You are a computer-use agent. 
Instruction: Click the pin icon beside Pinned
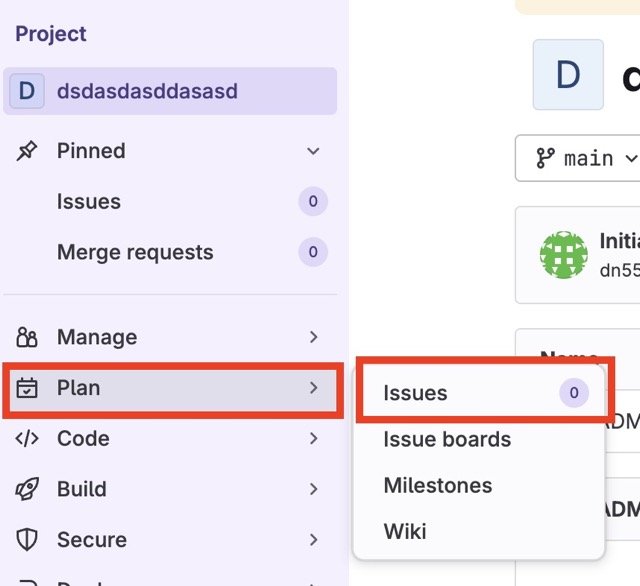click(27, 151)
